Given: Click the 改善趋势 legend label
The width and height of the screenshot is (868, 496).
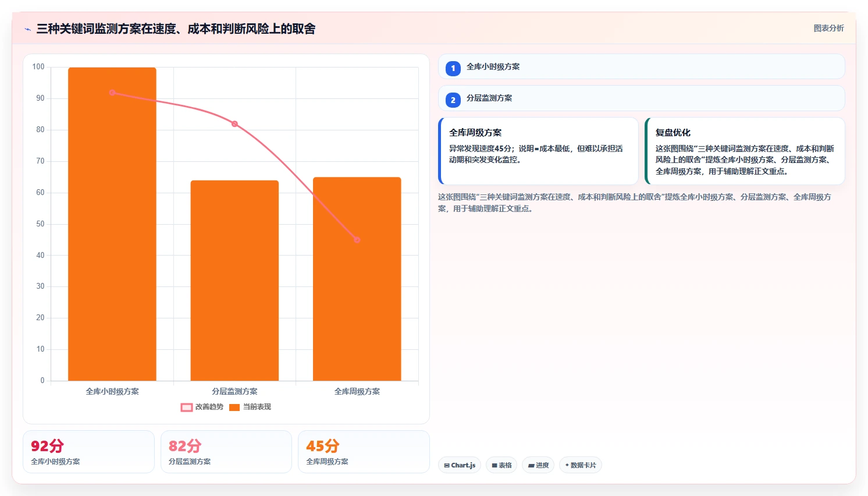Looking at the screenshot, I should [209, 407].
